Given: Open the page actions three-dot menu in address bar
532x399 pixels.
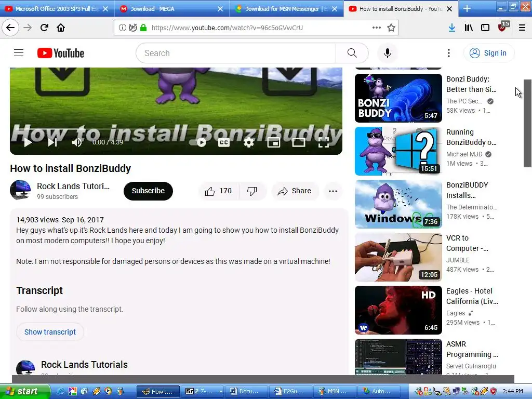Looking at the screenshot, I should click(x=376, y=28).
